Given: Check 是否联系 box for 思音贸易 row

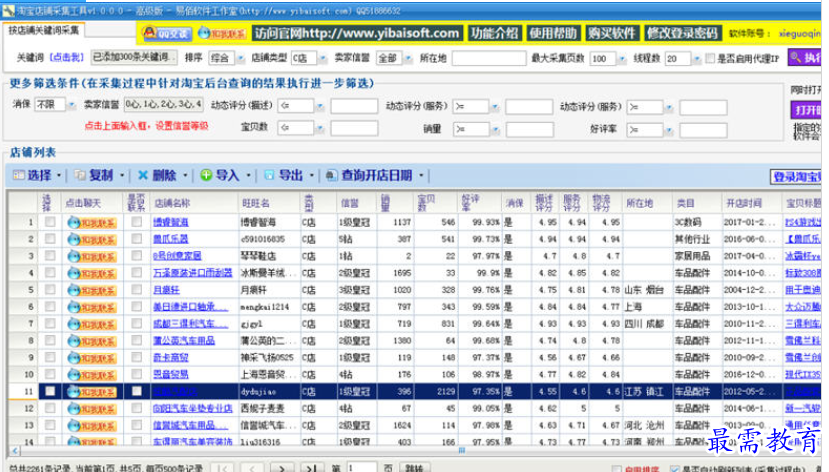Looking at the screenshot, I should pyautogui.click(x=136, y=374).
